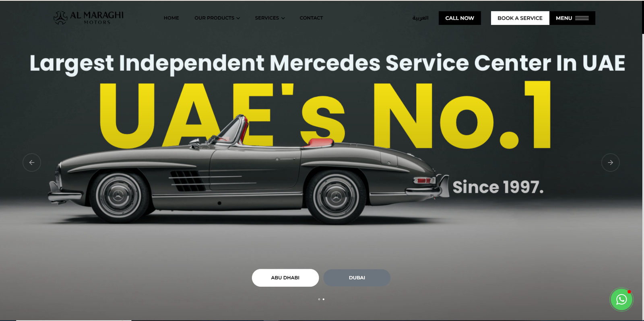
Task: Go to the HOME nav item
Action: [x=171, y=18]
